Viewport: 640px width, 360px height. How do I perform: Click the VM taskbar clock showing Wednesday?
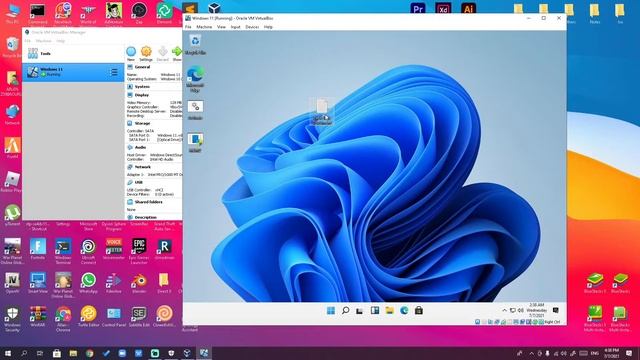click(536, 311)
